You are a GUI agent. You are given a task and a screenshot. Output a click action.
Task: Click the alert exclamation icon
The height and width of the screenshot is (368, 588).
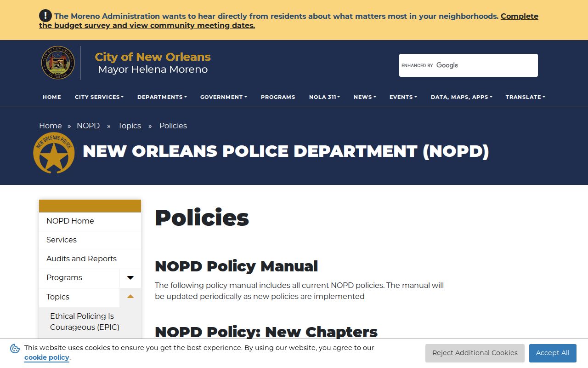45,16
